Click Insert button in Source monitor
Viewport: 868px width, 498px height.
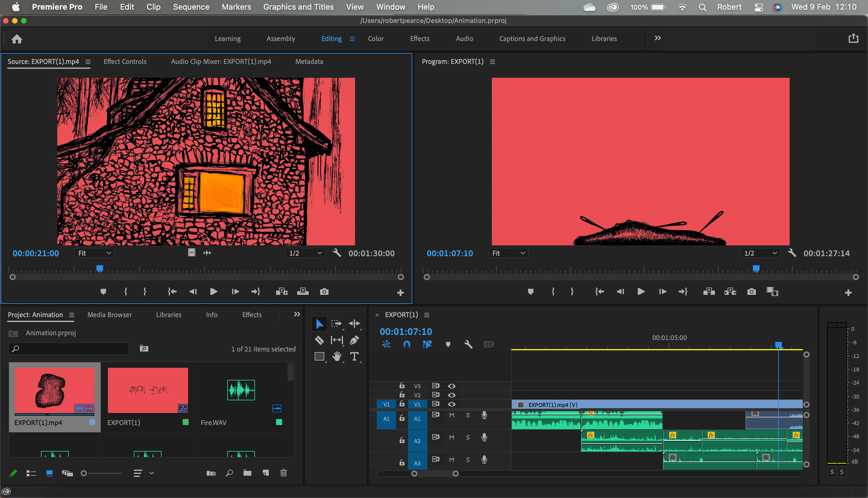click(282, 292)
